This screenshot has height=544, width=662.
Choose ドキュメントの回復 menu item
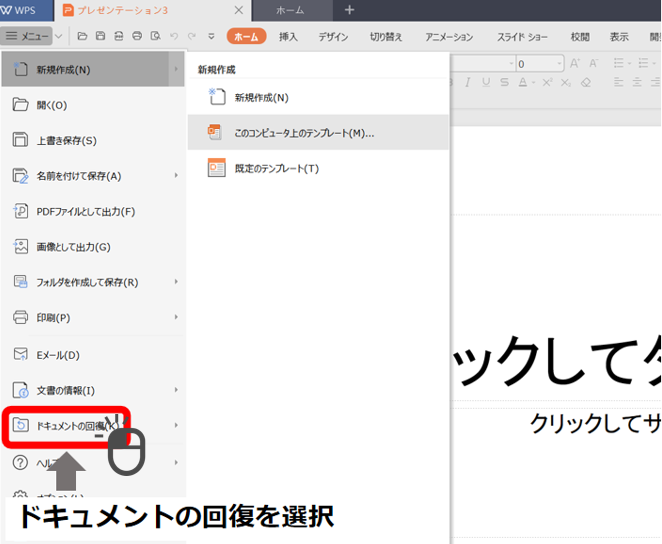coord(93,425)
